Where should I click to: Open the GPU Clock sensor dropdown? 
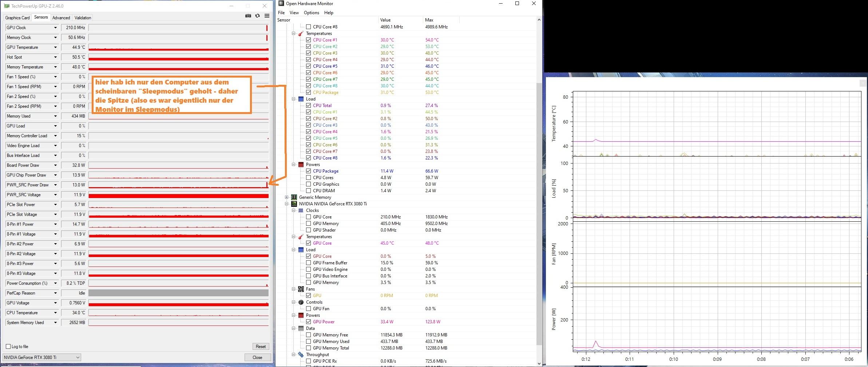point(55,28)
